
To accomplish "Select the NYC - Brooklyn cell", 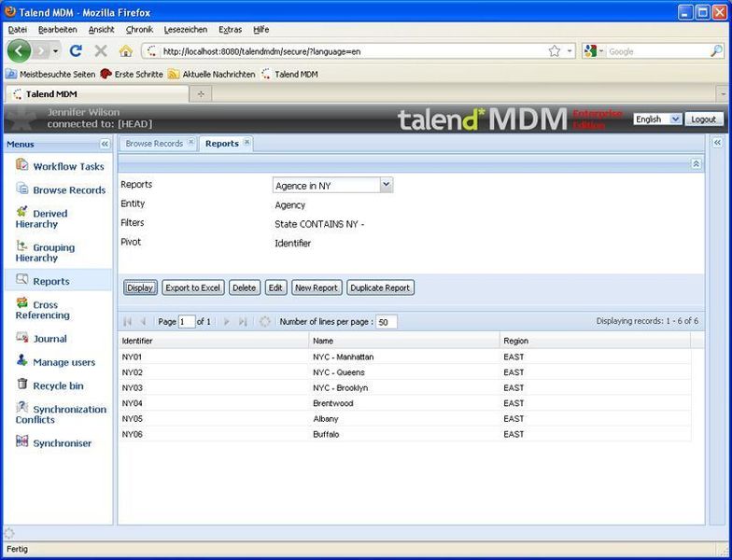I will [x=404, y=387].
